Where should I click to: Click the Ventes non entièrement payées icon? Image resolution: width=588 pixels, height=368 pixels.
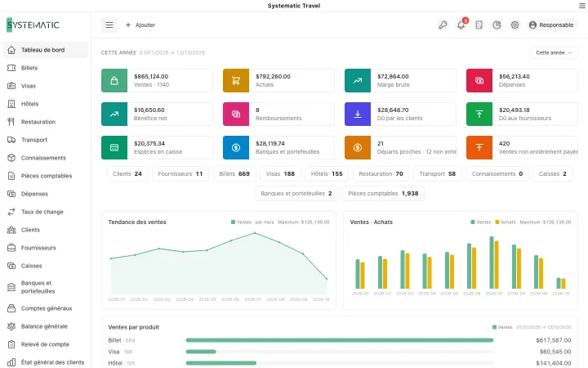tap(479, 147)
